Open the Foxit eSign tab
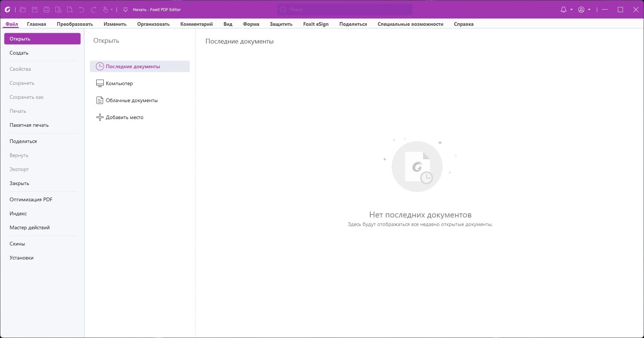Viewport: 644px width, 338px height. pos(316,24)
